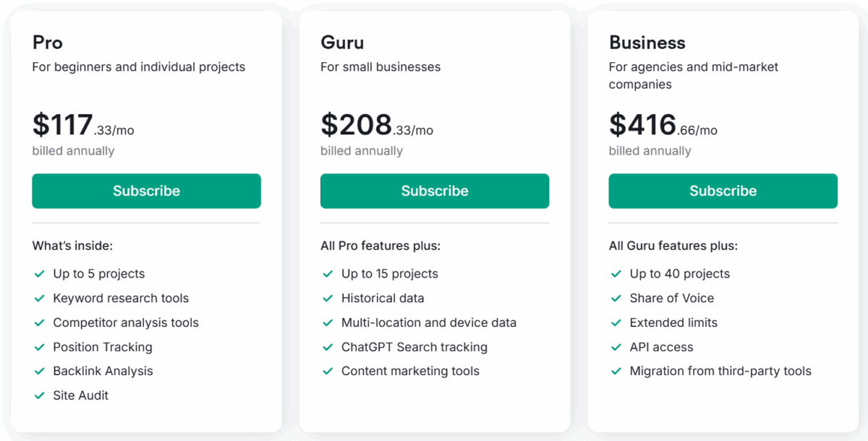Click checkmark next to Share of Voice

pyautogui.click(x=616, y=299)
